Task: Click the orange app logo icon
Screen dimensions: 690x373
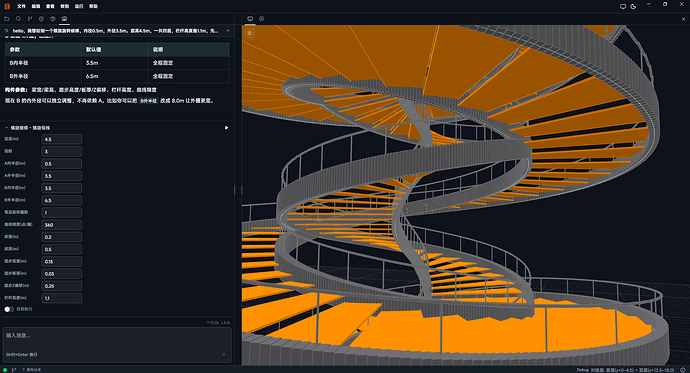Action: [7, 6]
